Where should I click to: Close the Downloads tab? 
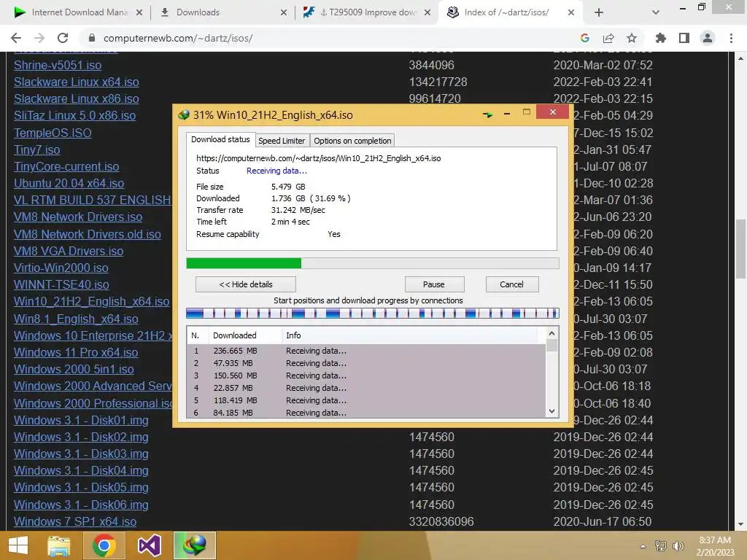coord(284,12)
